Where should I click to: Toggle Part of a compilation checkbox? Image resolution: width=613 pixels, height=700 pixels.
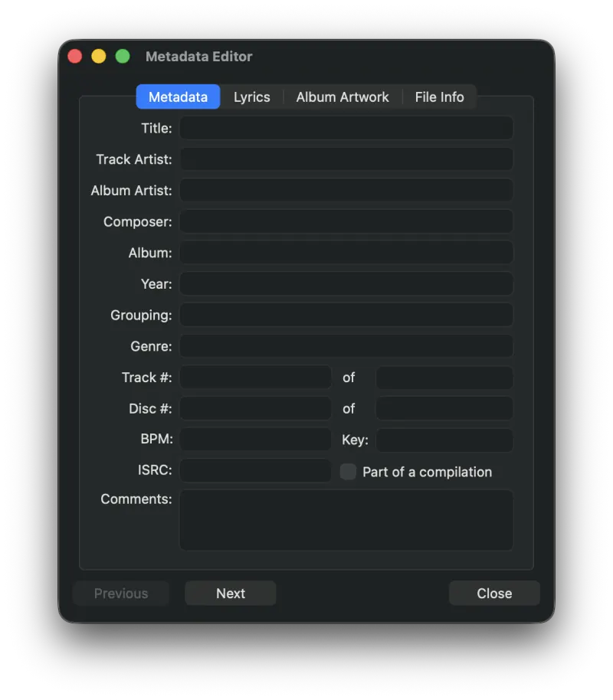coord(348,472)
